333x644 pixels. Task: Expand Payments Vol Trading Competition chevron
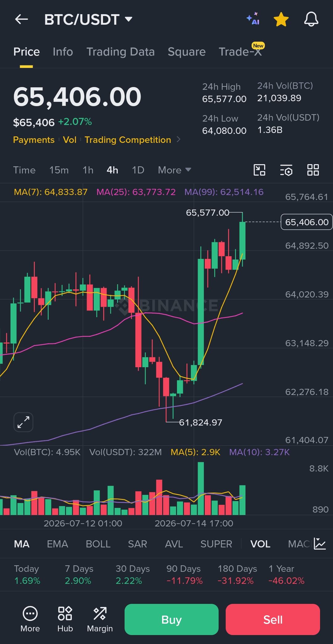[179, 139]
